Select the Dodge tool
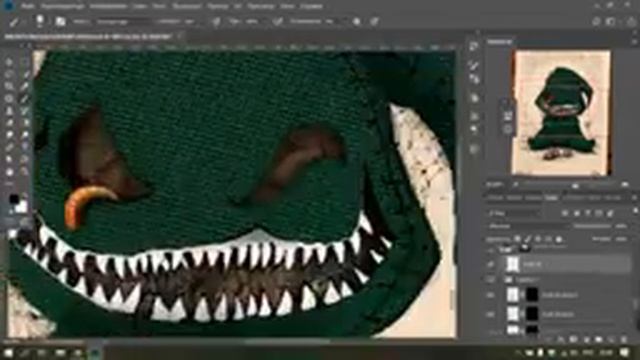Viewport: 640px width, 360px height. [x=25, y=135]
